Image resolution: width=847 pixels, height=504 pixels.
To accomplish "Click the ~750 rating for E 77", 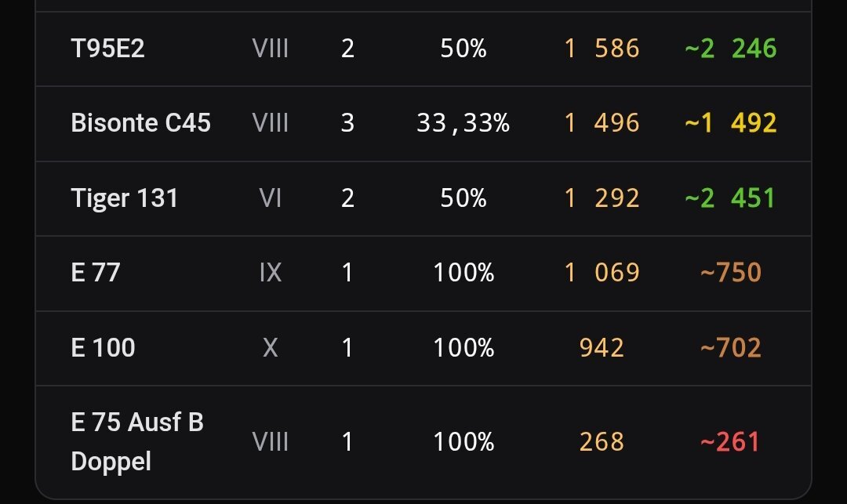I will click(731, 273).
